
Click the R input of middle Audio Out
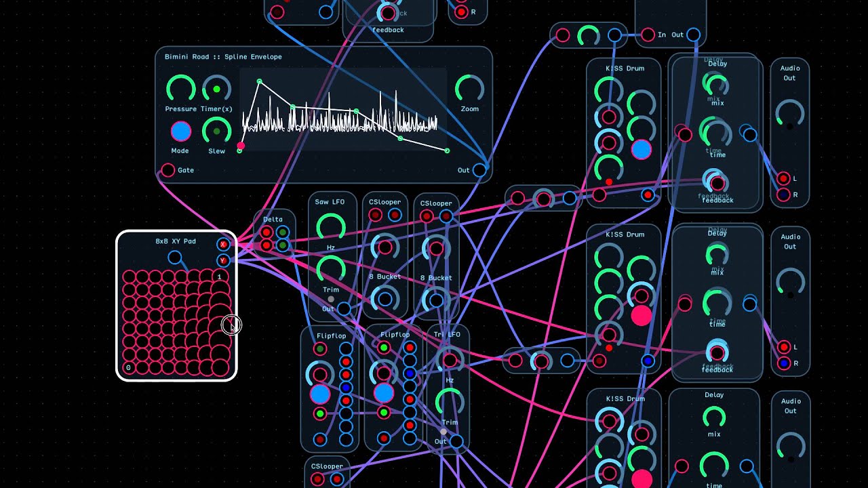click(784, 363)
